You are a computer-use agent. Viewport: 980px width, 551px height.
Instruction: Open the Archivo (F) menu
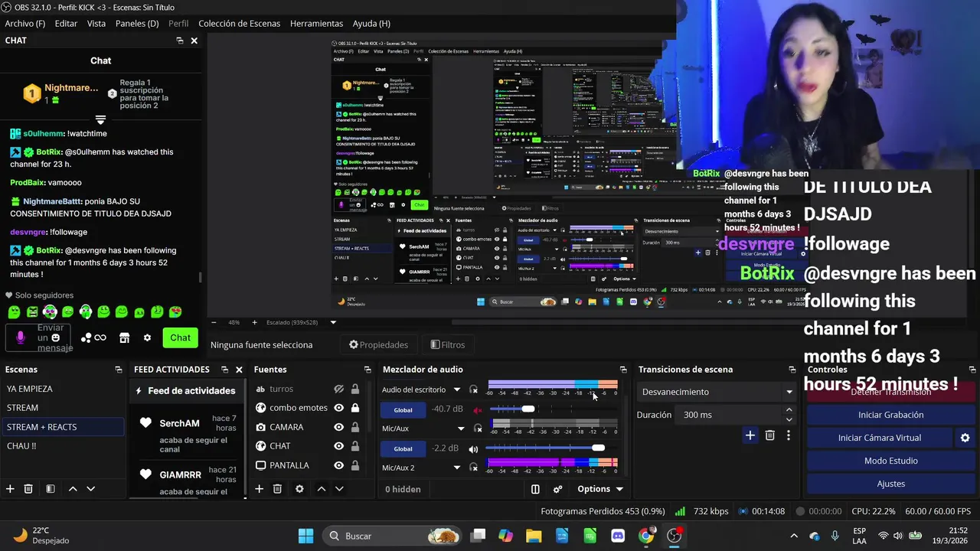[24, 24]
